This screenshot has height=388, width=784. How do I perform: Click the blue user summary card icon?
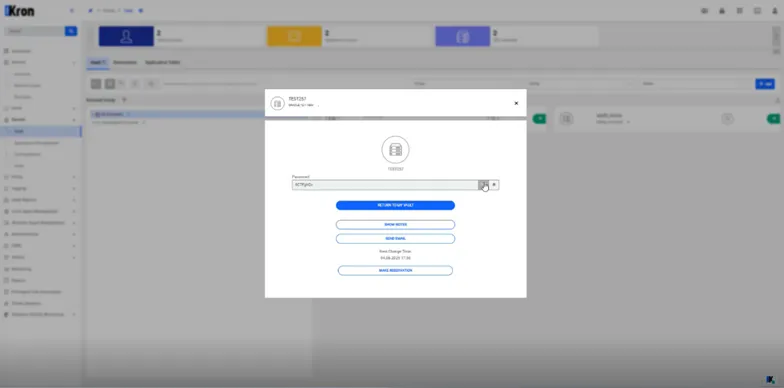tap(126, 36)
